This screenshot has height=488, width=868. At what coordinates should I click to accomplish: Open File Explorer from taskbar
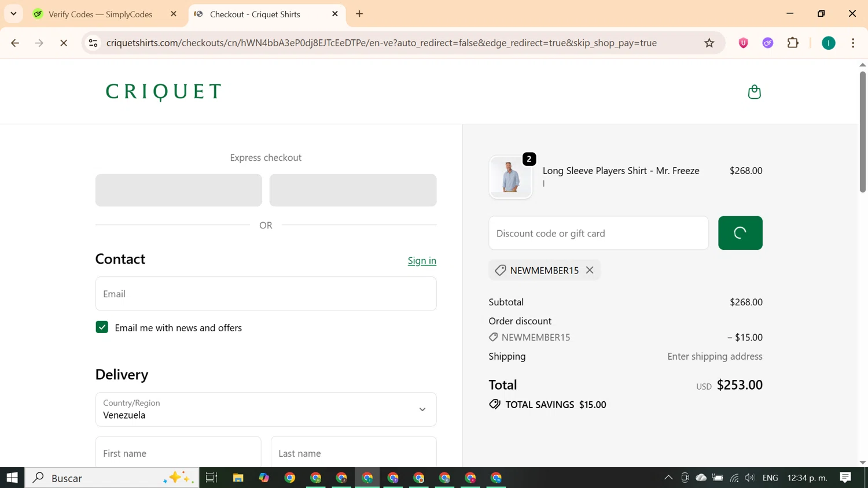pyautogui.click(x=238, y=478)
